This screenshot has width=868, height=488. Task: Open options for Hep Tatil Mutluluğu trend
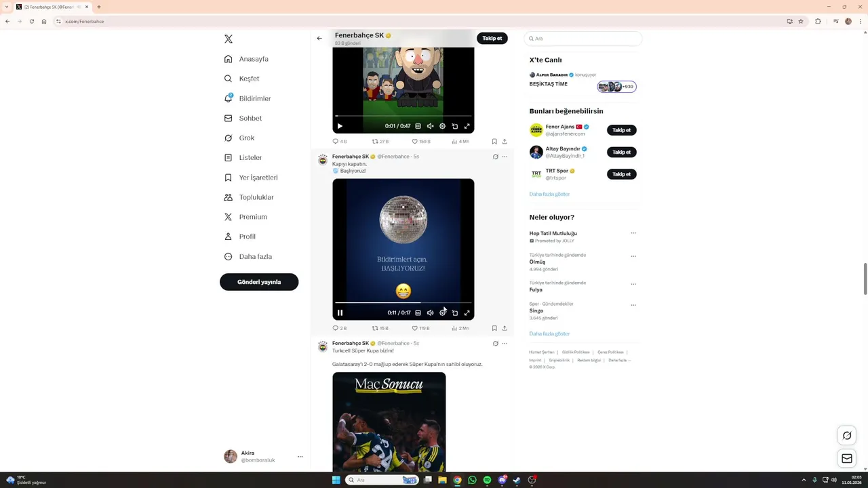click(633, 233)
